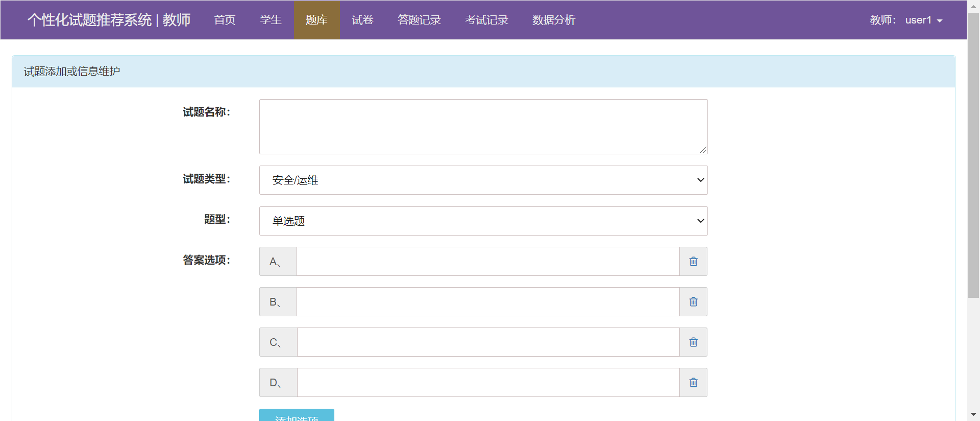Expand the user1 teacher account menu
The height and width of the screenshot is (421, 980).
906,20
